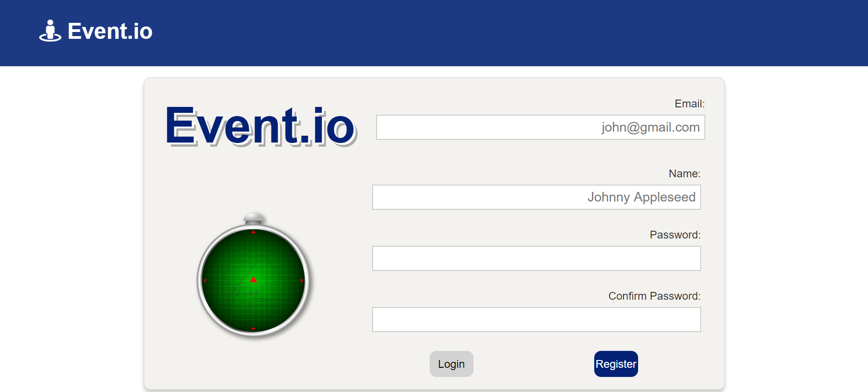Screen dimensions: 868x392
Task: Click the Event.io brand text in header
Action: coord(110,31)
